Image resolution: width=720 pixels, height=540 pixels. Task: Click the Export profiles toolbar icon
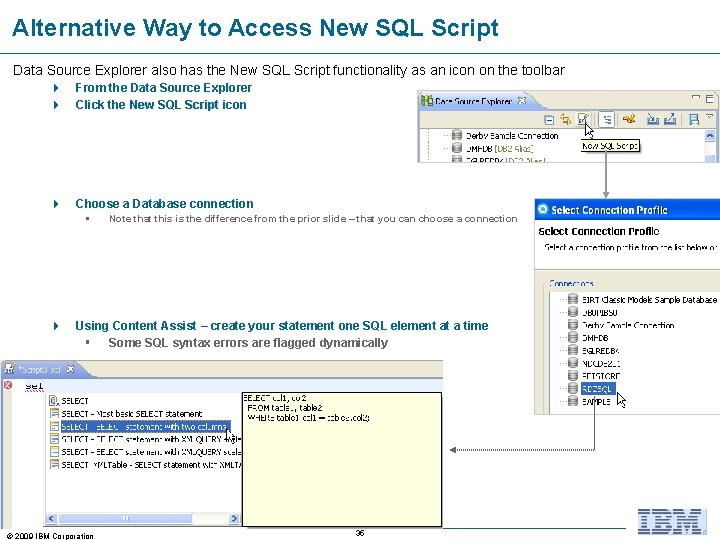[x=670, y=119]
